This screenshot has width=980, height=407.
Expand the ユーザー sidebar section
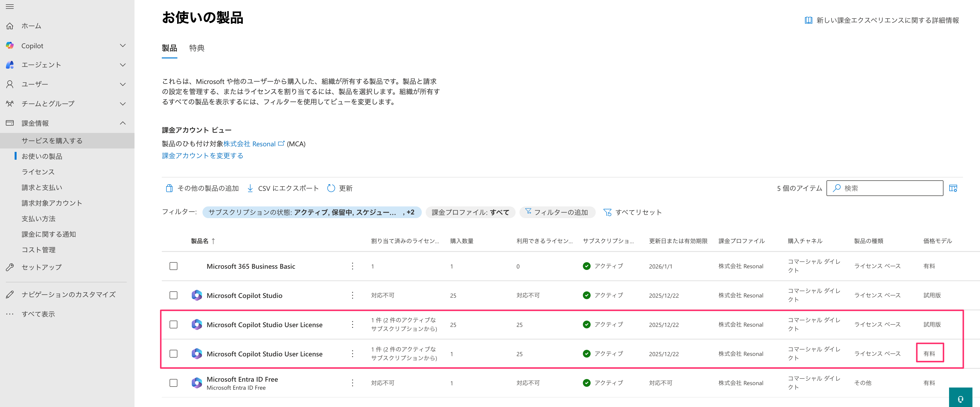(123, 84)
